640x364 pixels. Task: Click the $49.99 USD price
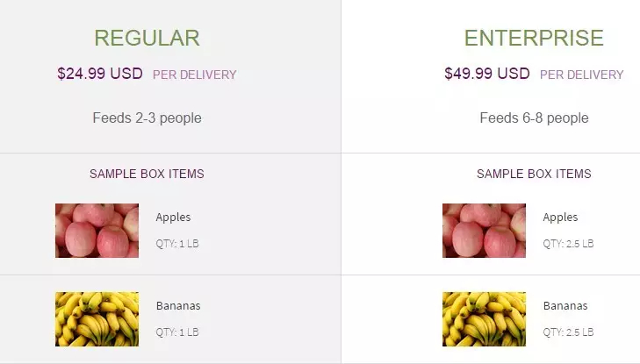coord(487,74)
